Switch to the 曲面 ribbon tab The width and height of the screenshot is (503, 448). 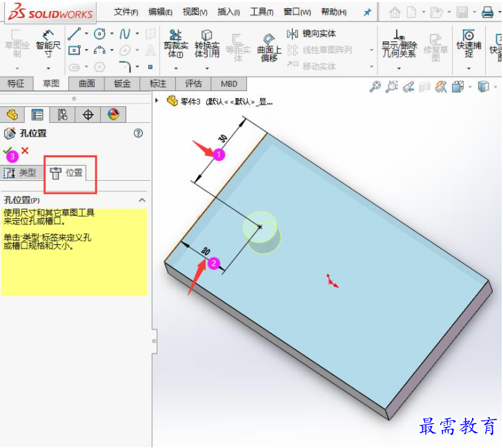coord(87,84)
